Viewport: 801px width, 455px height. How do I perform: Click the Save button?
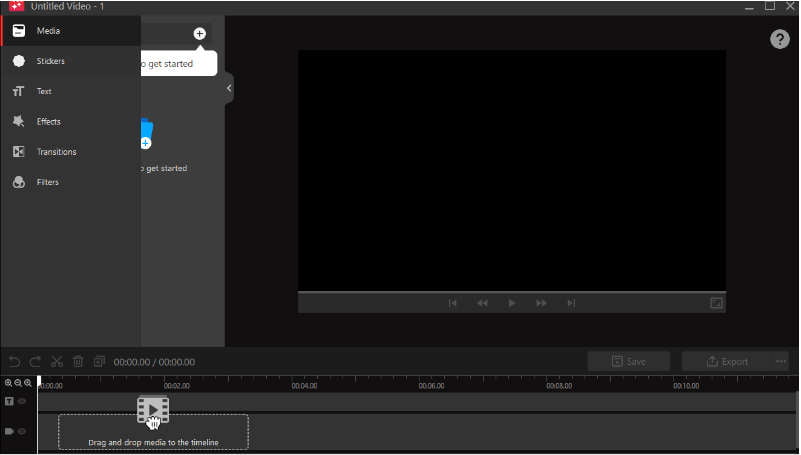628,361
